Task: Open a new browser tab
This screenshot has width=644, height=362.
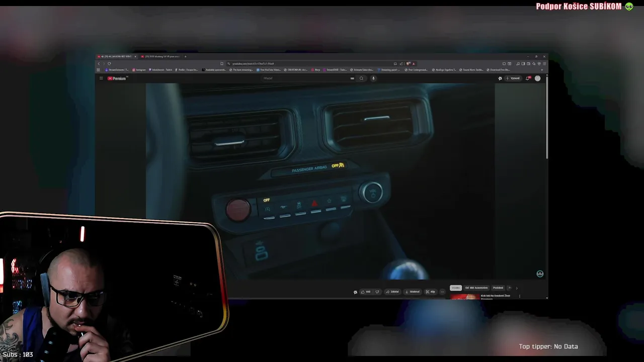Action: click(185, 56)
